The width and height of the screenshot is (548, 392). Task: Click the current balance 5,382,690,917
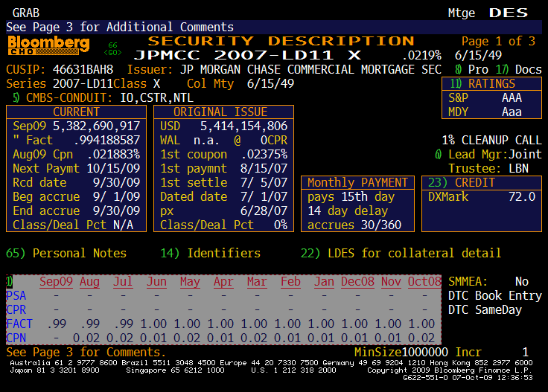tap(96, 126)
